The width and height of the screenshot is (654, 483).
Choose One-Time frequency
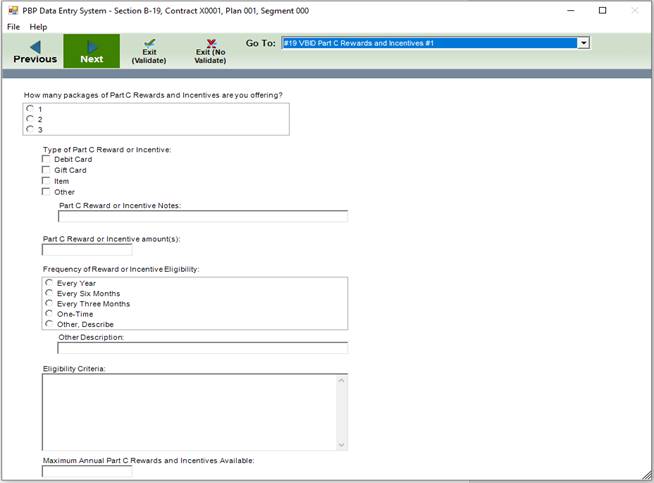pyautogui.click(x=49, y=314)
